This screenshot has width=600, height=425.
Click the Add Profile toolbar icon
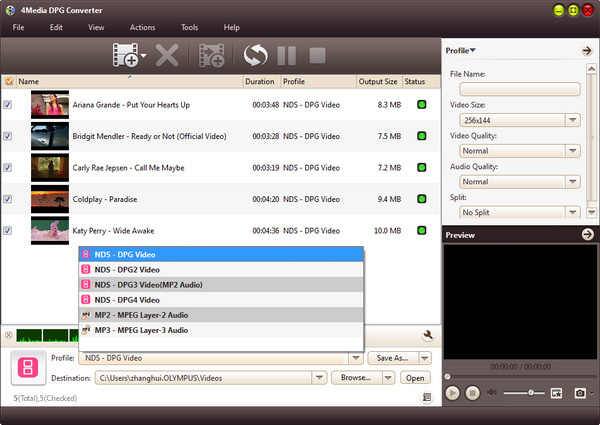coord(212,54)
